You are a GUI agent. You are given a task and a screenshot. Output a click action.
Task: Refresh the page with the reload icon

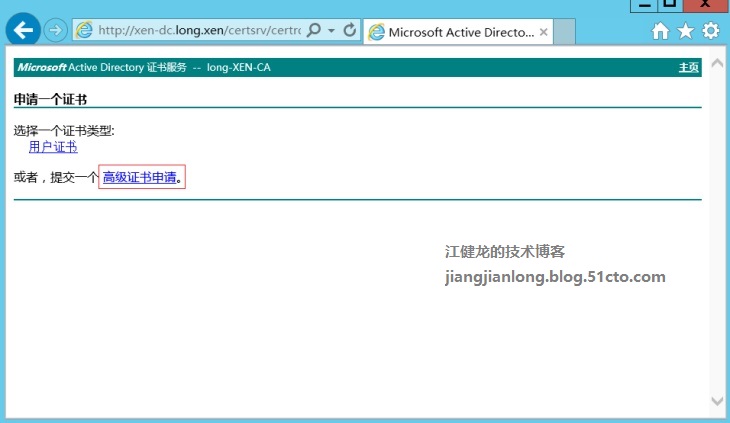(x=350, y=30)
